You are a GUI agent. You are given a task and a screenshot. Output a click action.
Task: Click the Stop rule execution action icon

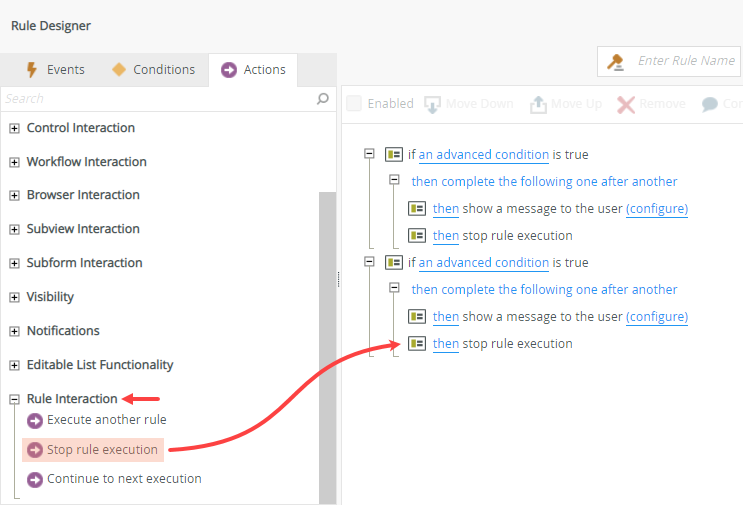35,450
